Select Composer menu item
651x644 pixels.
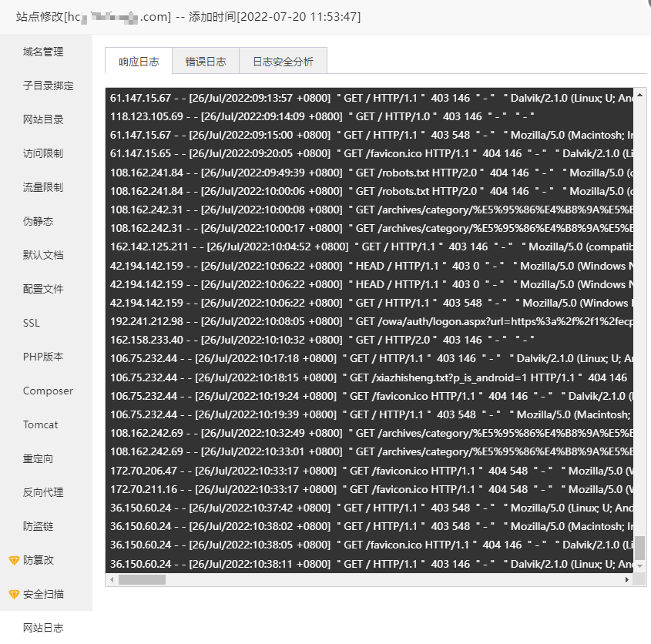coord(49,391)
